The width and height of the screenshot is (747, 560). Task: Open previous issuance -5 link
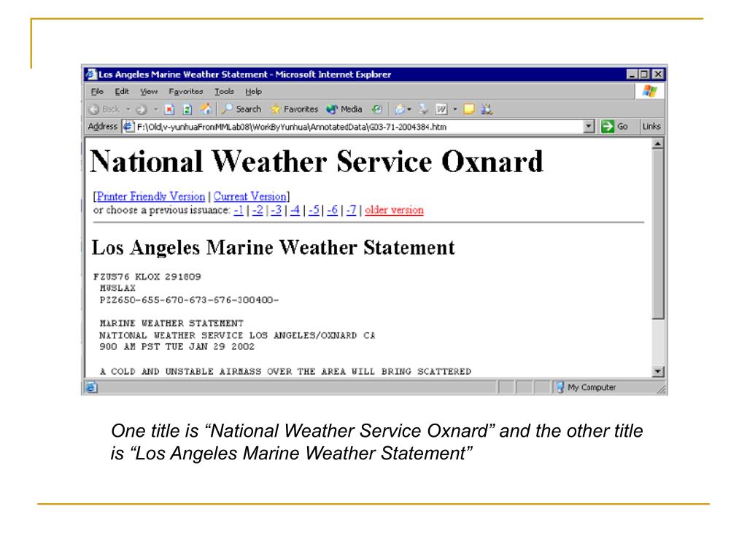[x=314, y=210]
